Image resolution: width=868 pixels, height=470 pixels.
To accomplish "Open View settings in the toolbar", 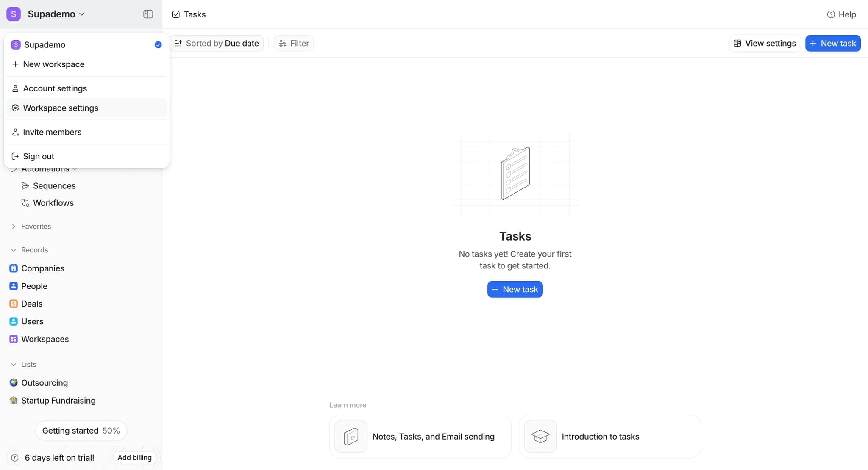I will click(x=764, y=43).
